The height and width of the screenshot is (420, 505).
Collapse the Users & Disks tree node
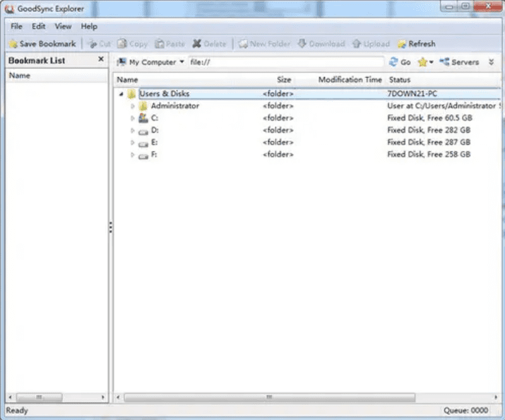(121, 94)
